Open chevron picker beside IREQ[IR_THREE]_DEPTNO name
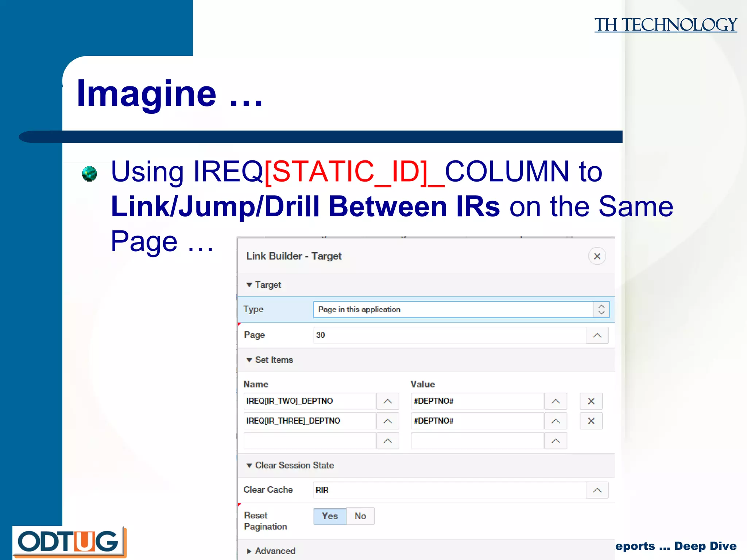 tap(388, 421)
